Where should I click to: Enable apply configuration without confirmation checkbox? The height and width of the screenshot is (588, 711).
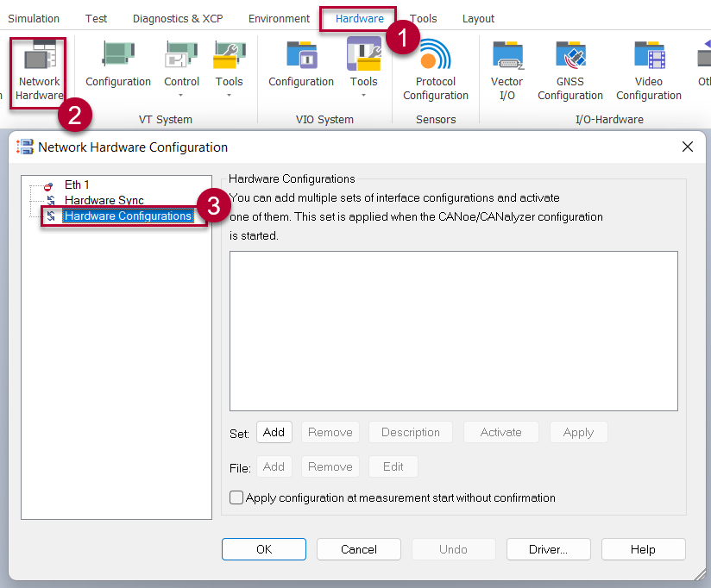(x=236, y=497)
